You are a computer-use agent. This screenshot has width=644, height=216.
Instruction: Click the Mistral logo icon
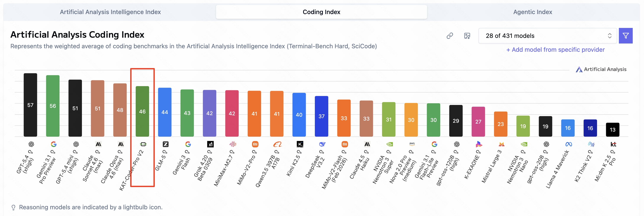[501, 144]
